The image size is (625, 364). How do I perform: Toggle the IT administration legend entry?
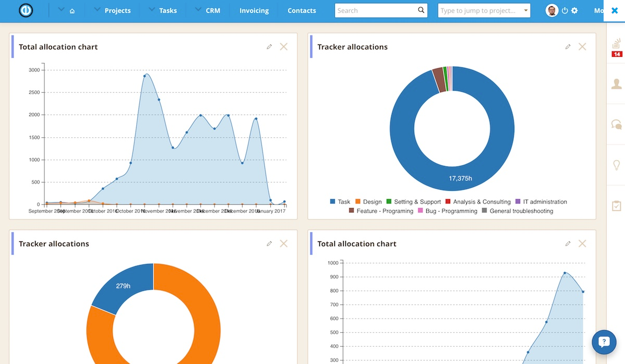pyautogui.click(x=542, y=202)
